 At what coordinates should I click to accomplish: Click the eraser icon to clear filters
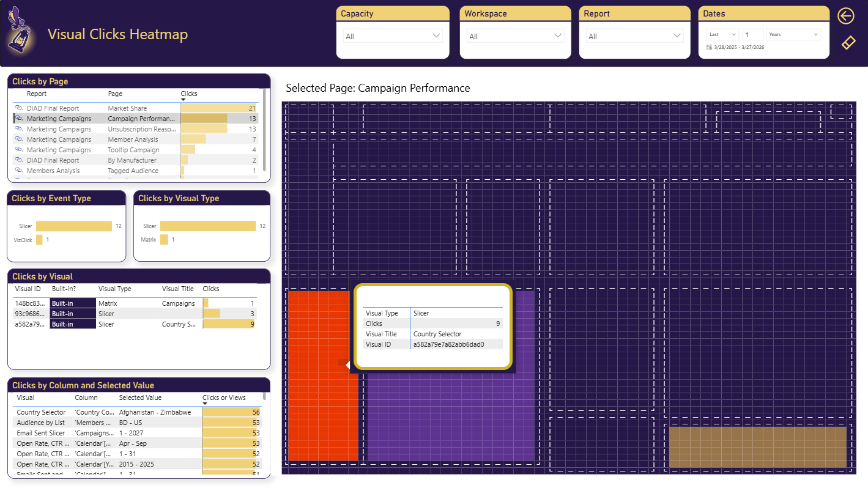[848, 43]
